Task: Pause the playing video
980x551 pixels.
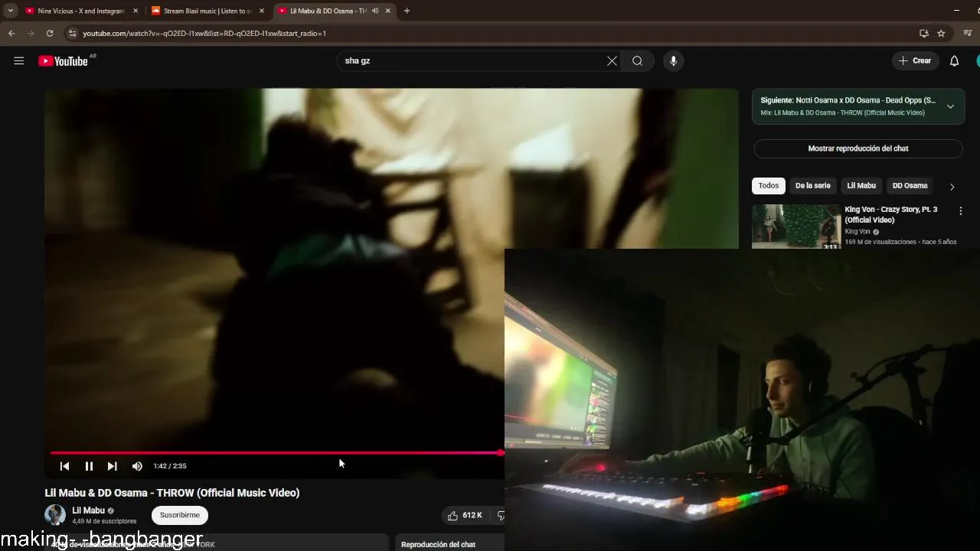Action: (89, 466)
